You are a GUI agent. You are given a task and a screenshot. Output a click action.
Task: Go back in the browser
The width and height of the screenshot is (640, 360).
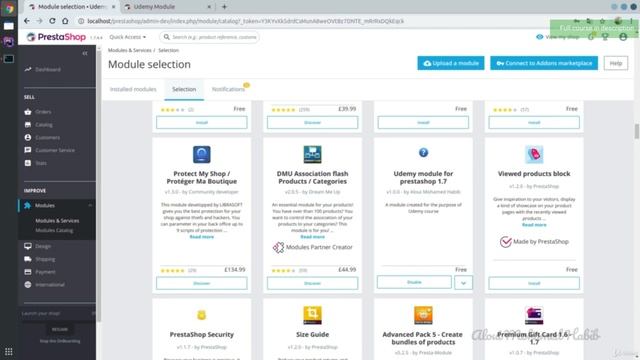point(27,21)
